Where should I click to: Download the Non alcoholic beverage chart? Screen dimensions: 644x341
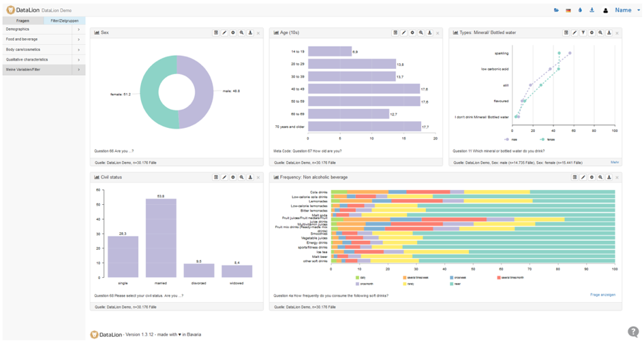click(609, 178)
